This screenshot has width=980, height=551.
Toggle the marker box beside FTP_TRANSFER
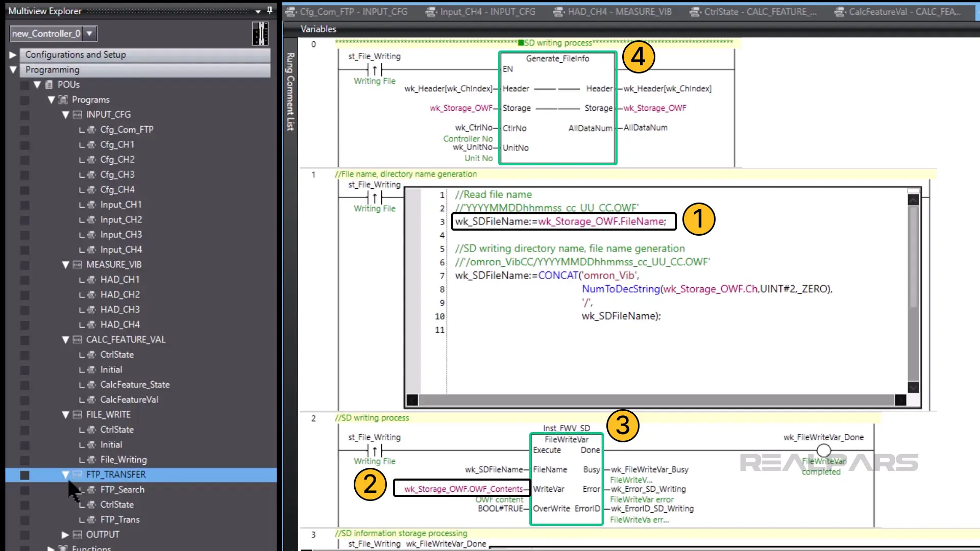point(24,475)
